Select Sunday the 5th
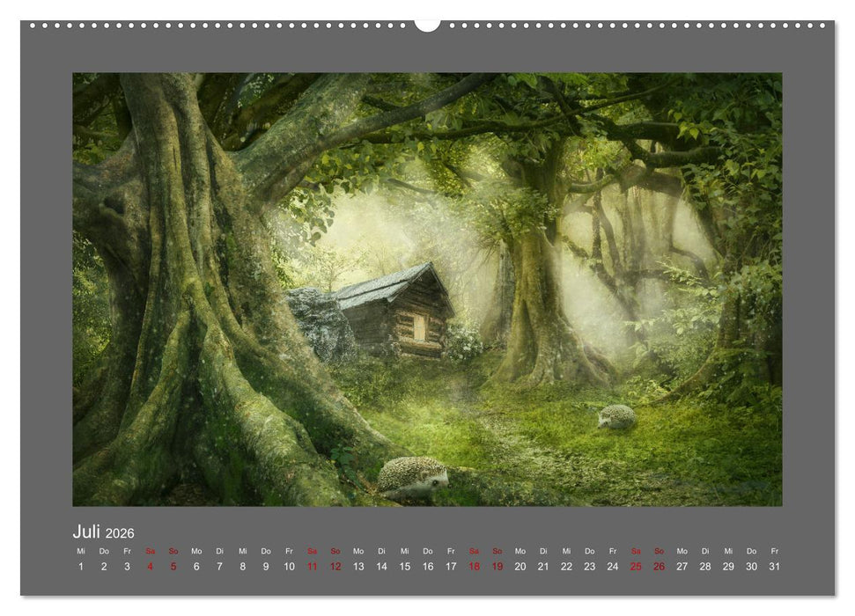 (173, 567)
